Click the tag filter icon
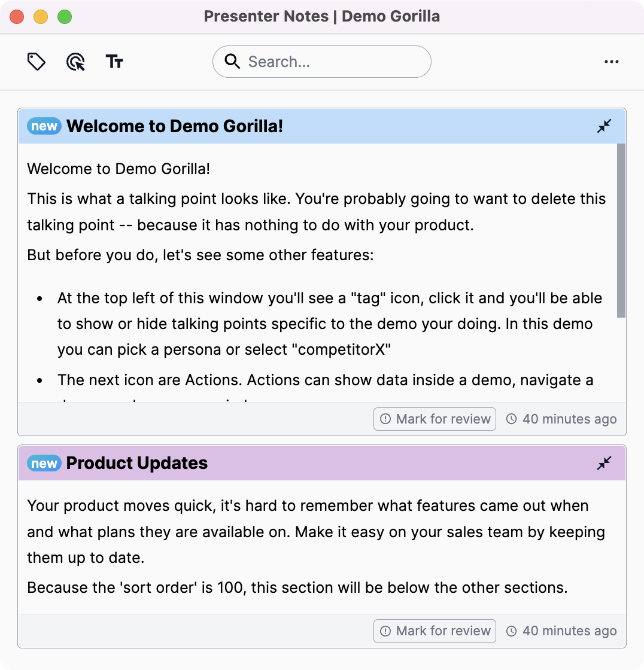This screenshot has height=670, width=644. [36, 61]
